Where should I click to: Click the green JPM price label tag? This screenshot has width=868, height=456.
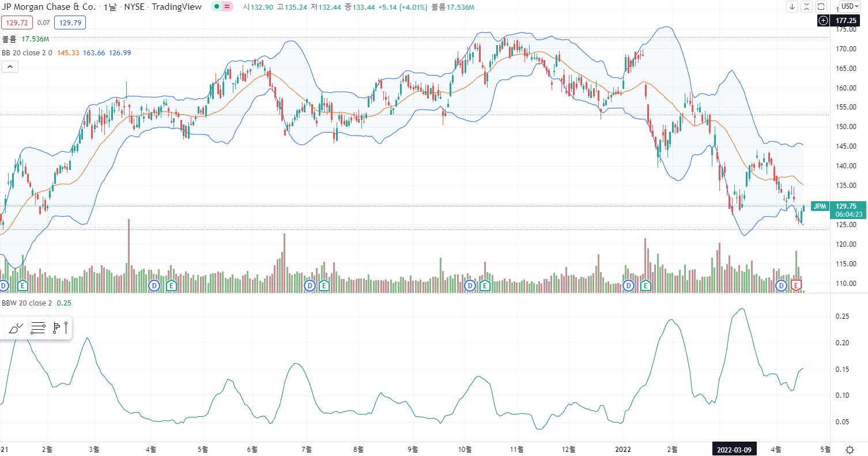(x=819, y=206)
